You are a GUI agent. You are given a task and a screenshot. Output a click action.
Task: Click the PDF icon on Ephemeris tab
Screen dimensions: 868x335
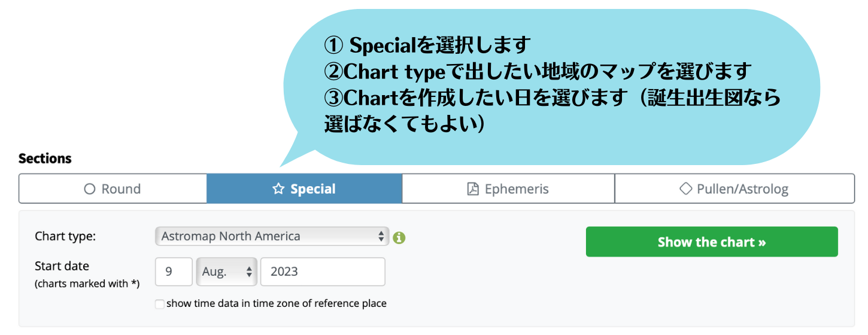473,189
